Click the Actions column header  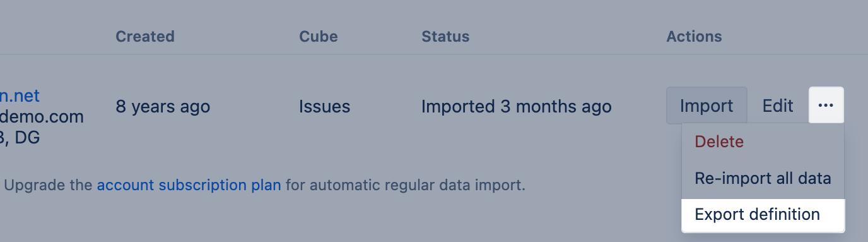coord(694,37)
